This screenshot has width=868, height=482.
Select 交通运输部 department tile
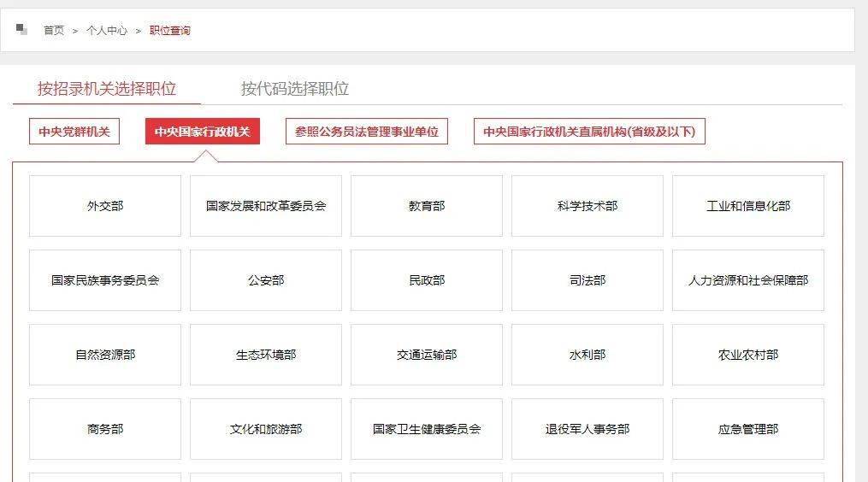coord(427,355)
